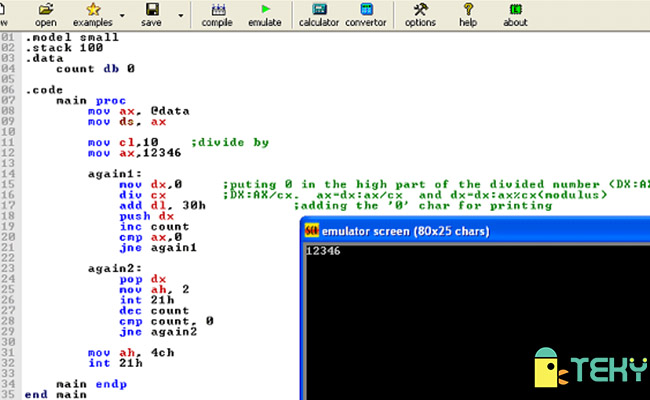Click the 'mov ds, ax' instruction

127,121
